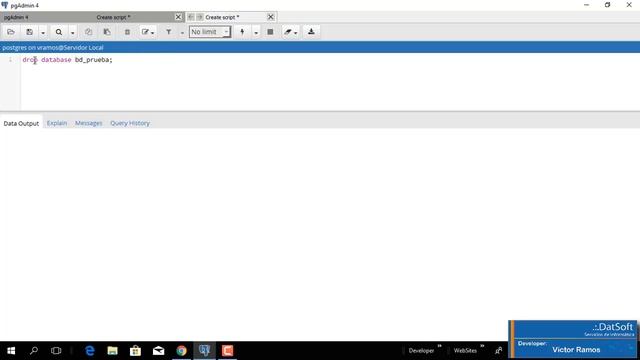
Task: Switch to the Messages tab
Action: pos(89,123)
